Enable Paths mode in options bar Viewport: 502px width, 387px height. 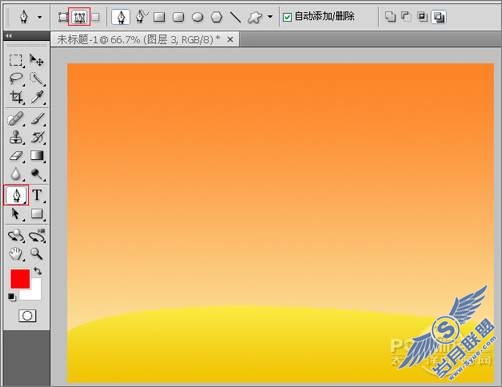tap(79, 17)
